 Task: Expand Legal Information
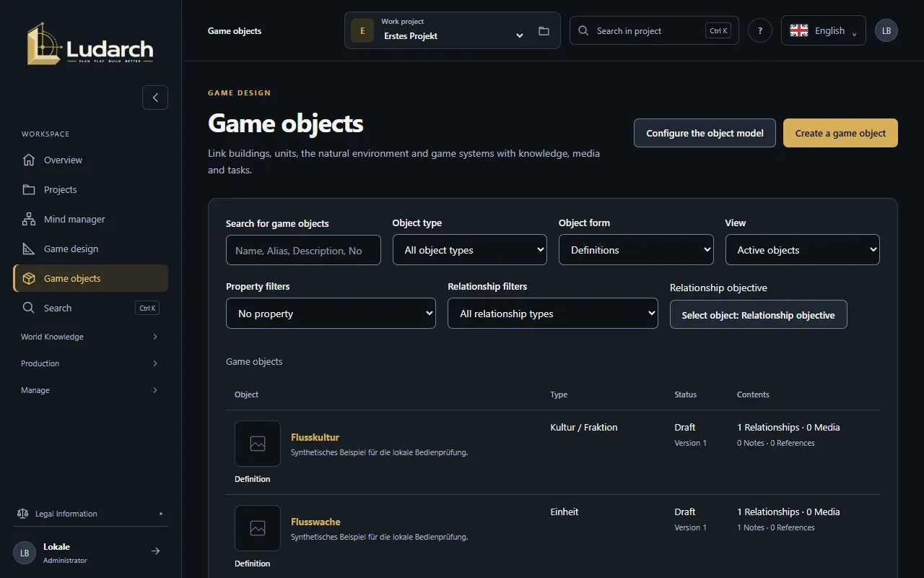coord(90,514)
